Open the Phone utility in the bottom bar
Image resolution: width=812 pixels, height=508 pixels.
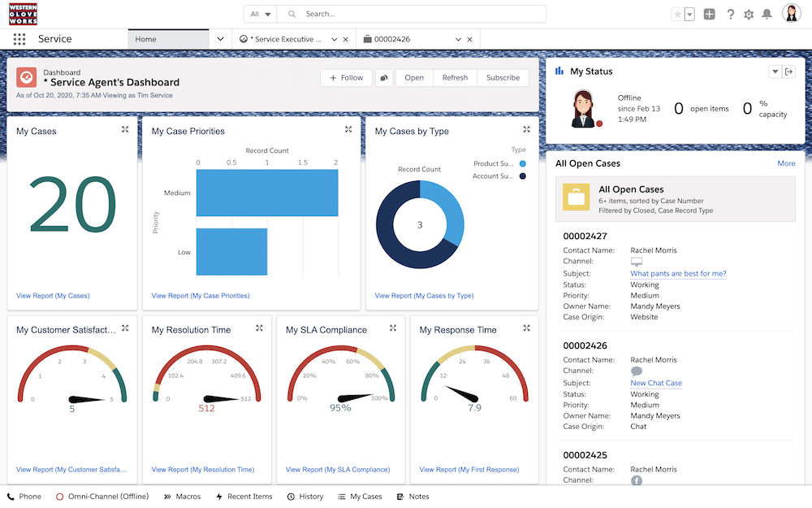tap(24, 496)
